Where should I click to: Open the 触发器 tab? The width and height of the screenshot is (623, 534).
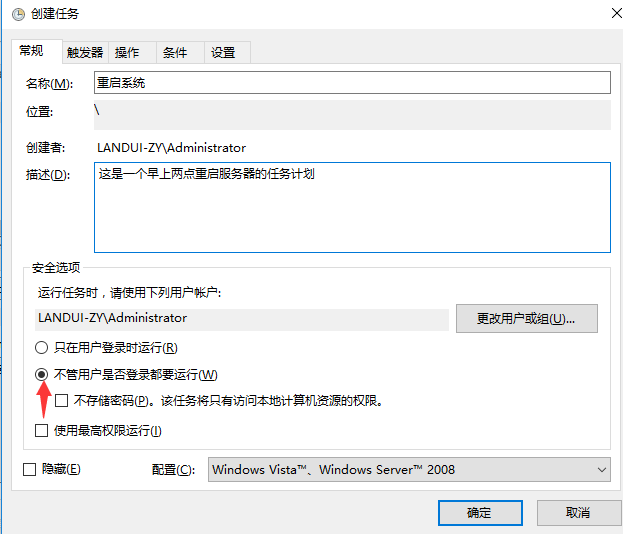point(85,53)
